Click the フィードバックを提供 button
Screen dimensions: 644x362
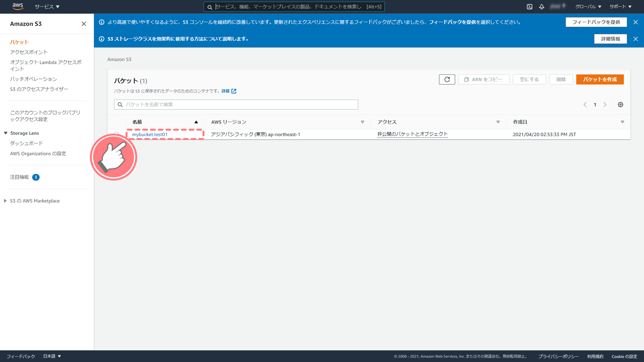click(x=596, y=22)
